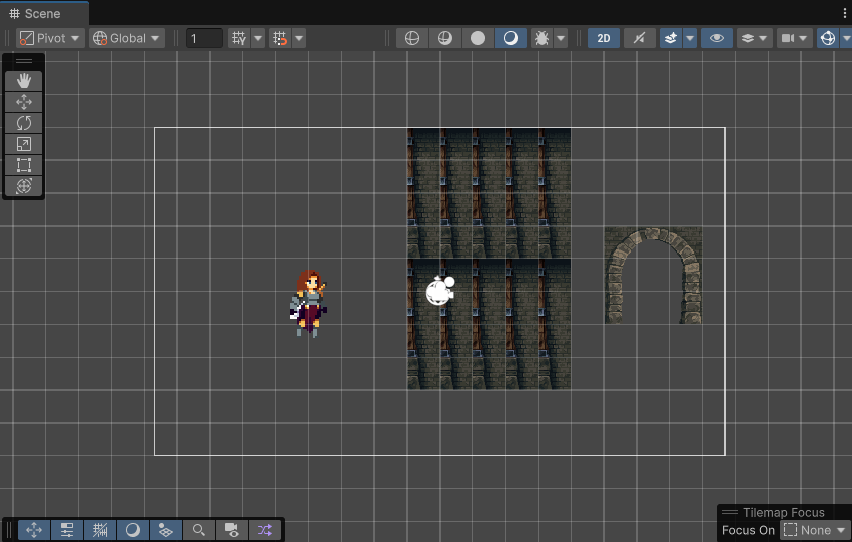Image resolution: width=852 pixels, height=542 pixels.
Task: Select the Hand (View) tool
Action: pyautogui.click(x=23, y=81)
